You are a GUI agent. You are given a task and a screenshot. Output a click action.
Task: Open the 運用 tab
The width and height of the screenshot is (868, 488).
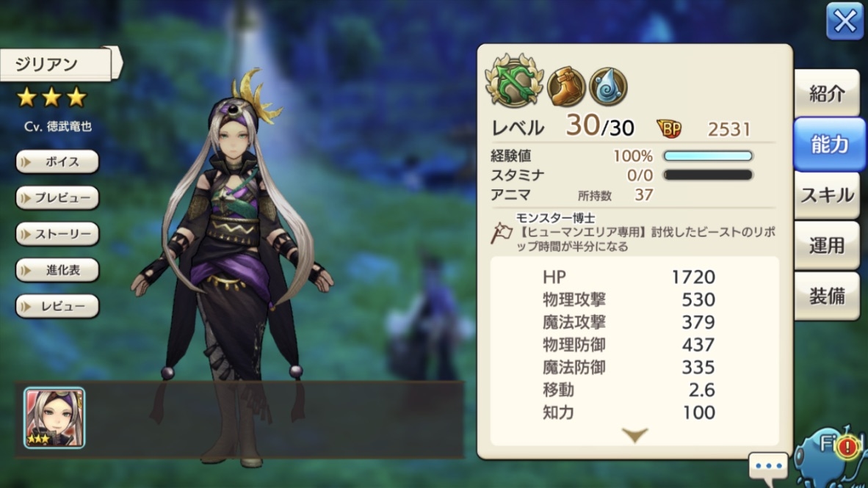pyautogui.click(x=827, y=246)
